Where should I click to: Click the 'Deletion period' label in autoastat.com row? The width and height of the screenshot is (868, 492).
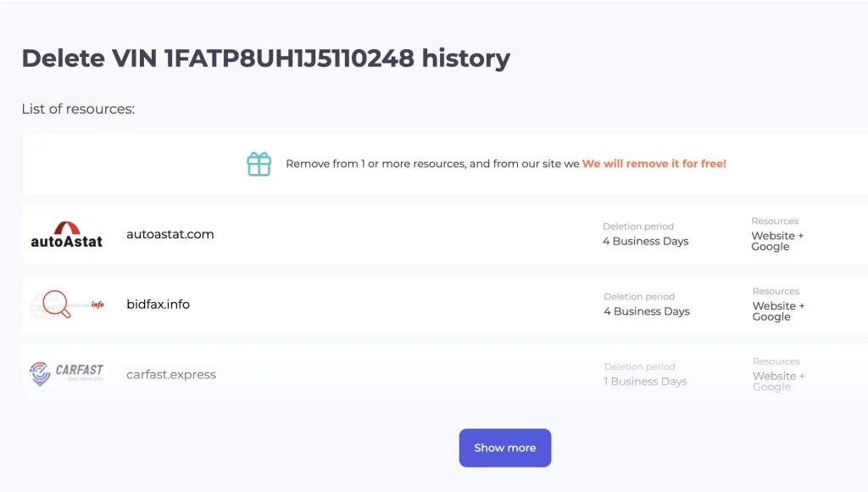click(638, 226)
